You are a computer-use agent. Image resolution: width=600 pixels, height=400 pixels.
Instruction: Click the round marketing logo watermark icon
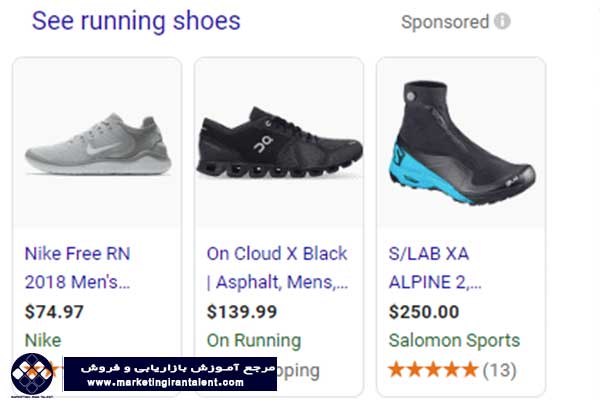click(x=32, y=374)
